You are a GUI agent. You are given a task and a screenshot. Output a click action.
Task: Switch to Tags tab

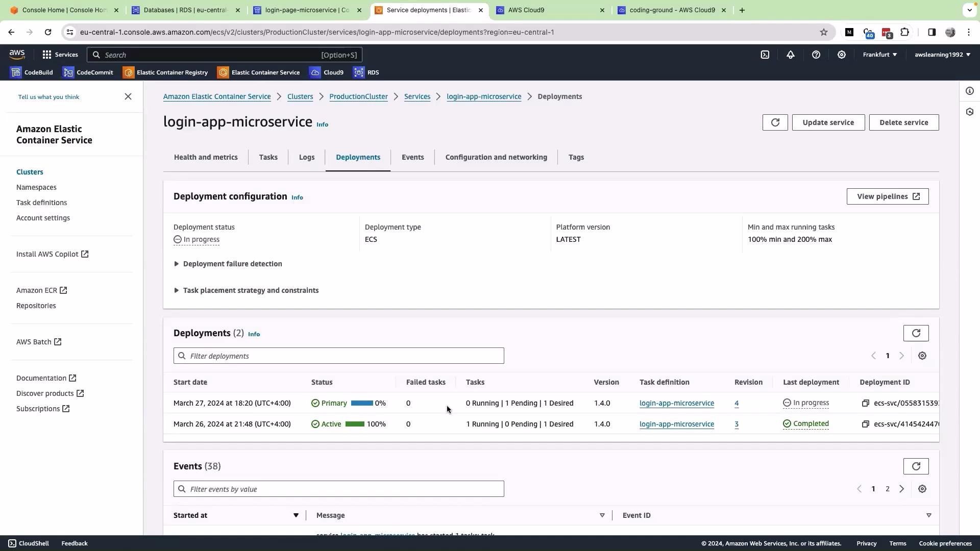point(576,158)
